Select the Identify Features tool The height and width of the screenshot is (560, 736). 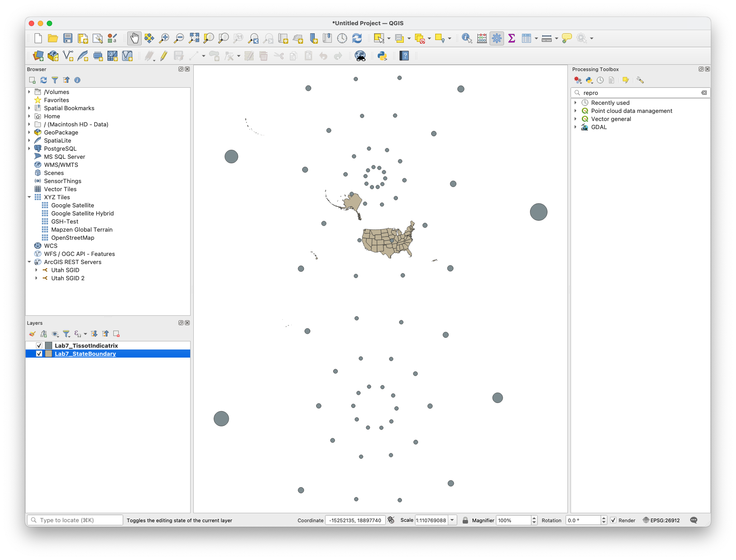point(467,38)
